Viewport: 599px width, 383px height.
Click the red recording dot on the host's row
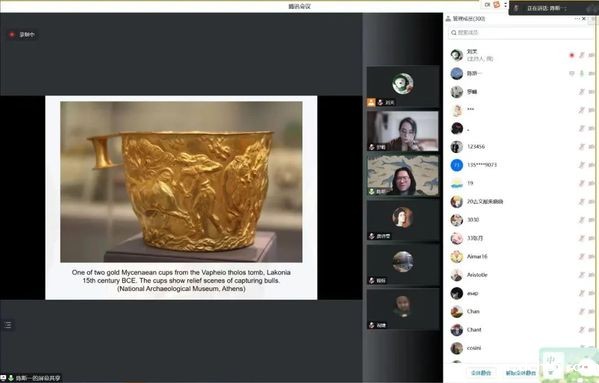tap(571, 55)
